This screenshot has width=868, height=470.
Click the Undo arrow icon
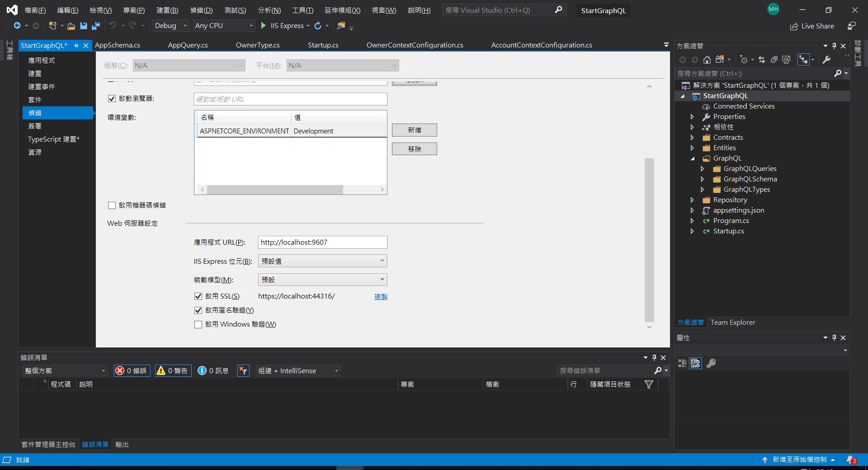[x=113, y=26]
